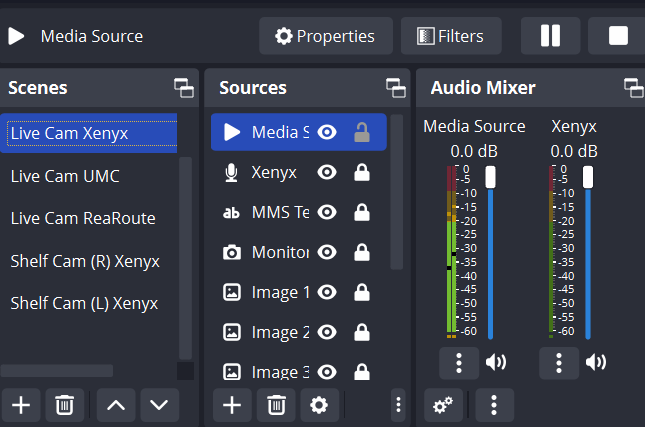Viewport: 645px width, 427px height.
Task: Remove selected scene using trash icon
Action: click(64, 405)
